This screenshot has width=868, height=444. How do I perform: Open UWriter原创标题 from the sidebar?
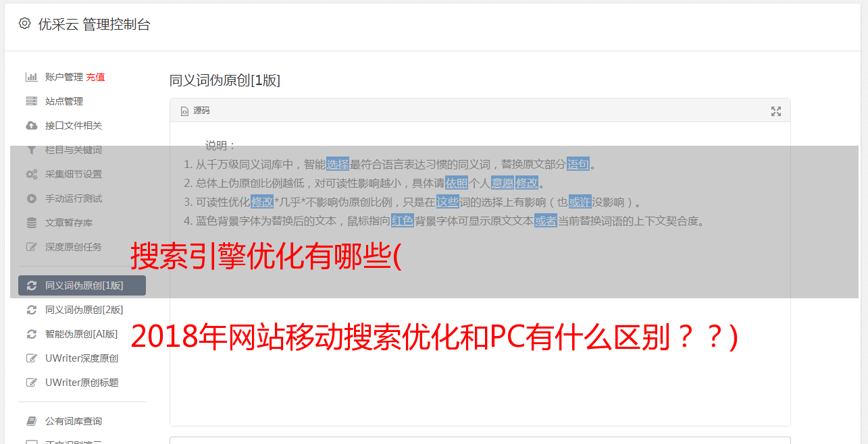pos(82,383)
